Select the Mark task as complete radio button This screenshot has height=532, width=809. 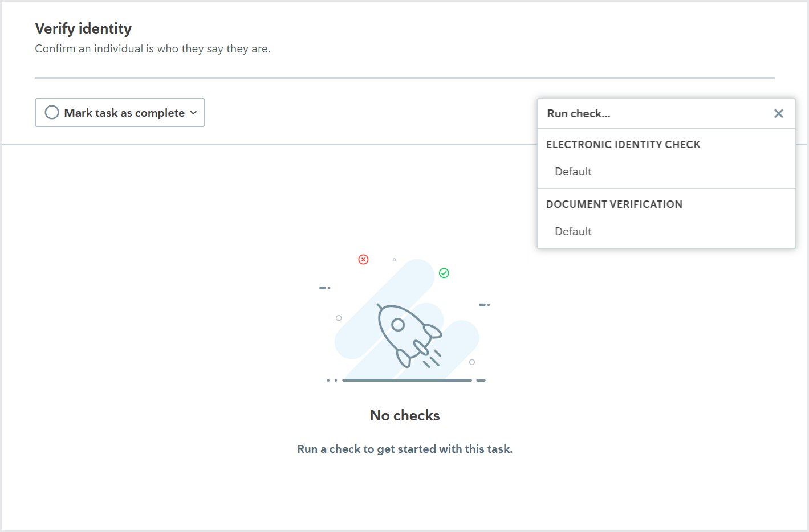[x=52, y=112]
